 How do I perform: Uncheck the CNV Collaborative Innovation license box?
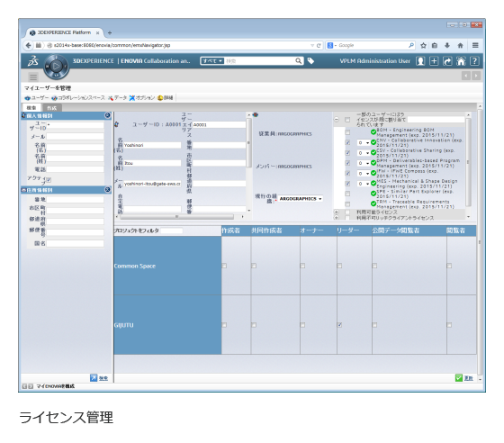coord(347,142)
